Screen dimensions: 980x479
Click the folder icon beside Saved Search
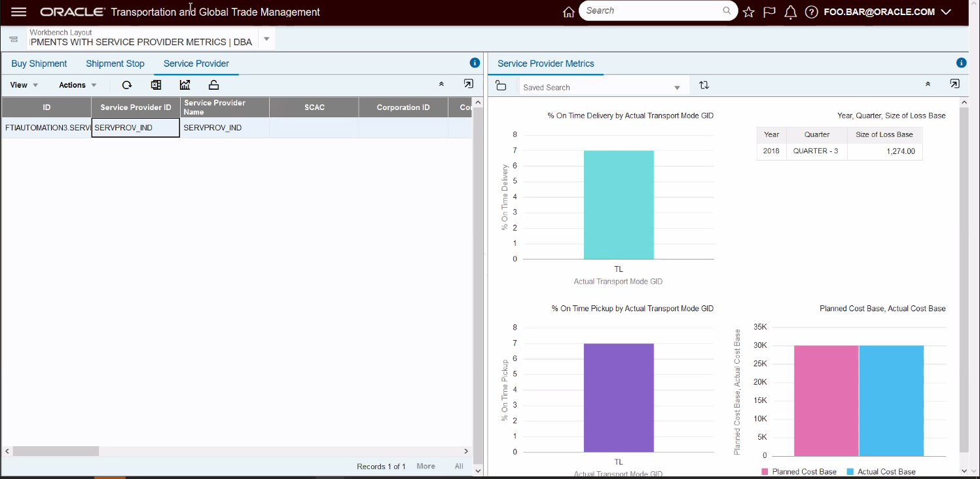point(501,86)
